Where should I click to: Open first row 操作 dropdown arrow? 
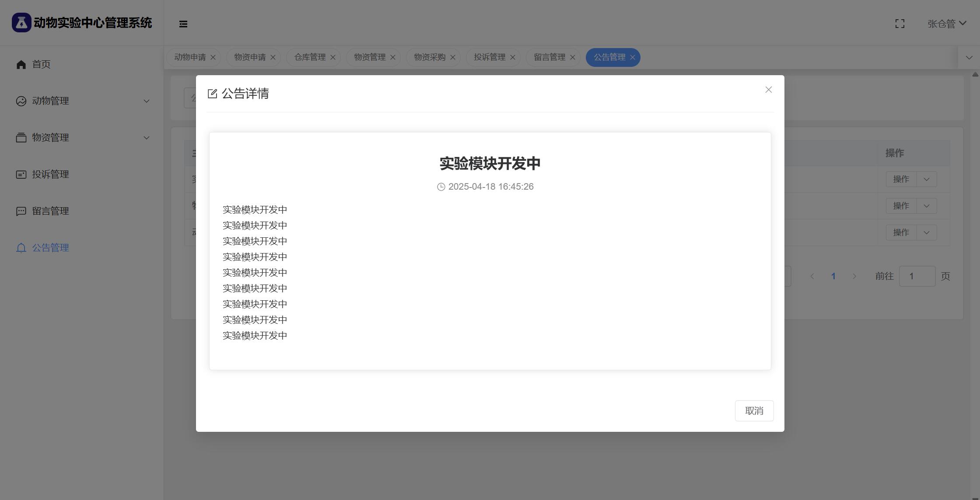[x=926, y=179]
